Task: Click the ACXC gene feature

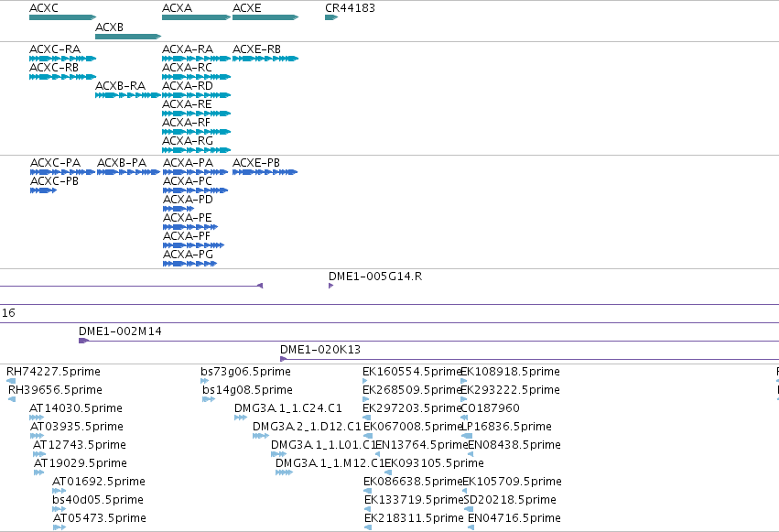Action: click(62, 17)
